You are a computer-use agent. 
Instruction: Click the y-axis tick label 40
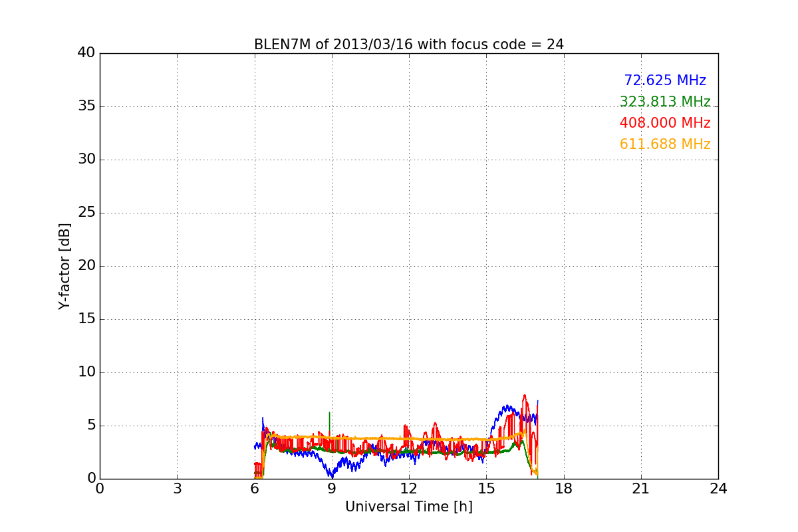tap(86, 53)
